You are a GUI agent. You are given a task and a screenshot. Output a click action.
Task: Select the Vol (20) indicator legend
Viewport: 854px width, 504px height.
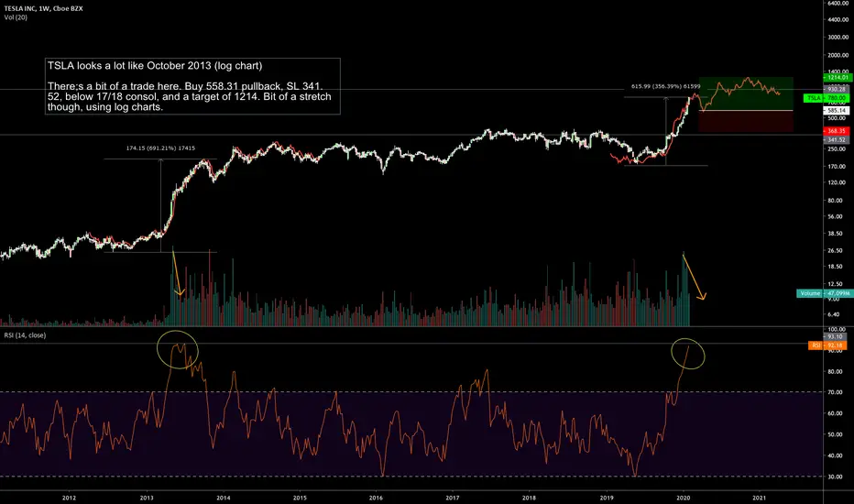tap(16, 17)
